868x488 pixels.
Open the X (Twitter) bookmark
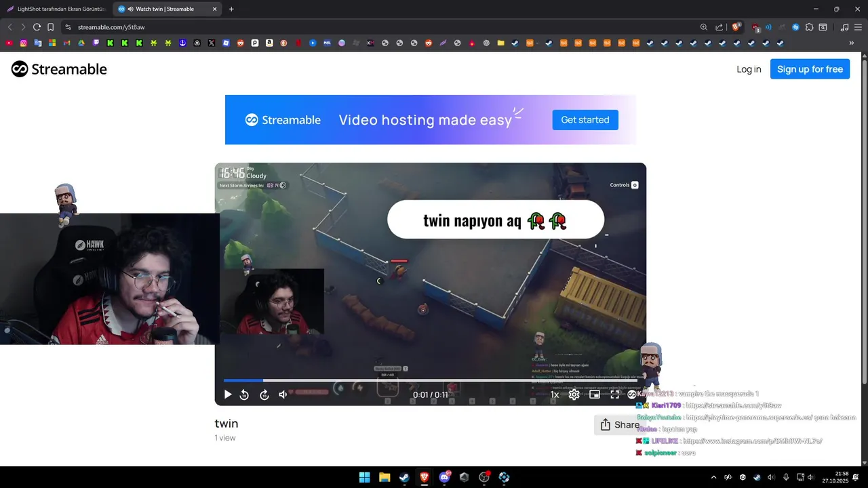[x=212, y=43]
